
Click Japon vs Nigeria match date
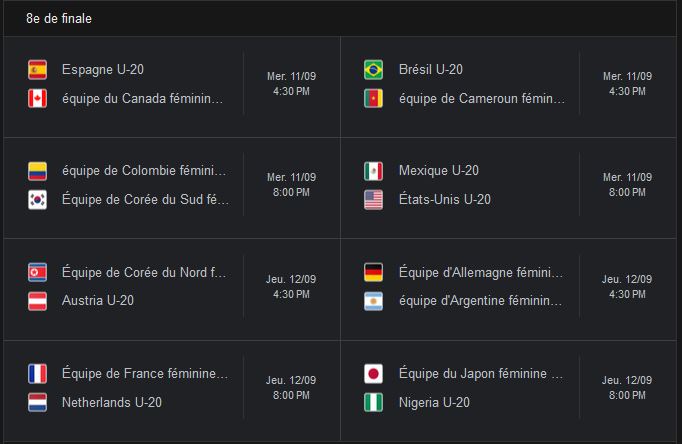pos(627,381)
